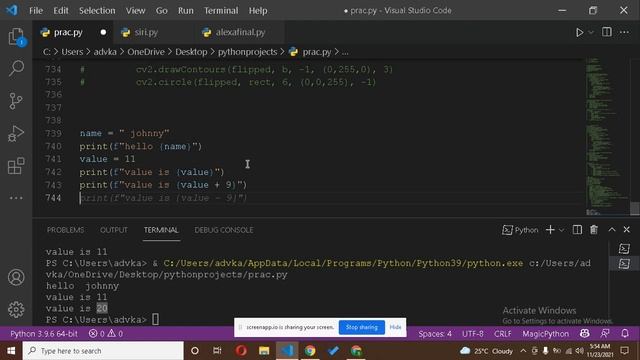
Task: Switch to the DEBUG CONSOLE tab
Action: (224, 230)
